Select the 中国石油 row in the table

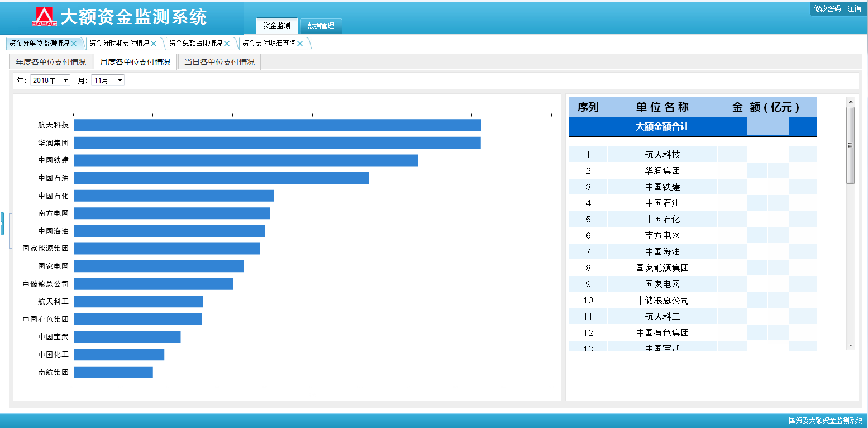click(x=662, y=203)
